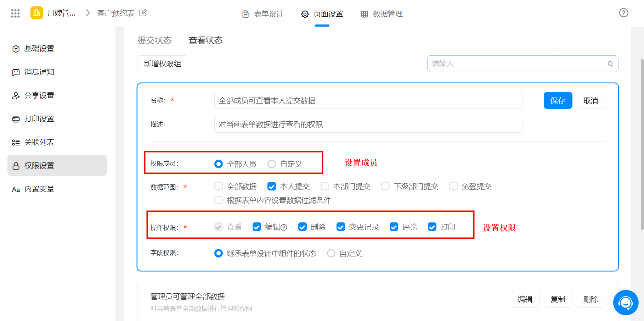Click 复制 for 管理员可管理全部数据
The height and width of the screenshot is (321, 644).
(558, 299)
